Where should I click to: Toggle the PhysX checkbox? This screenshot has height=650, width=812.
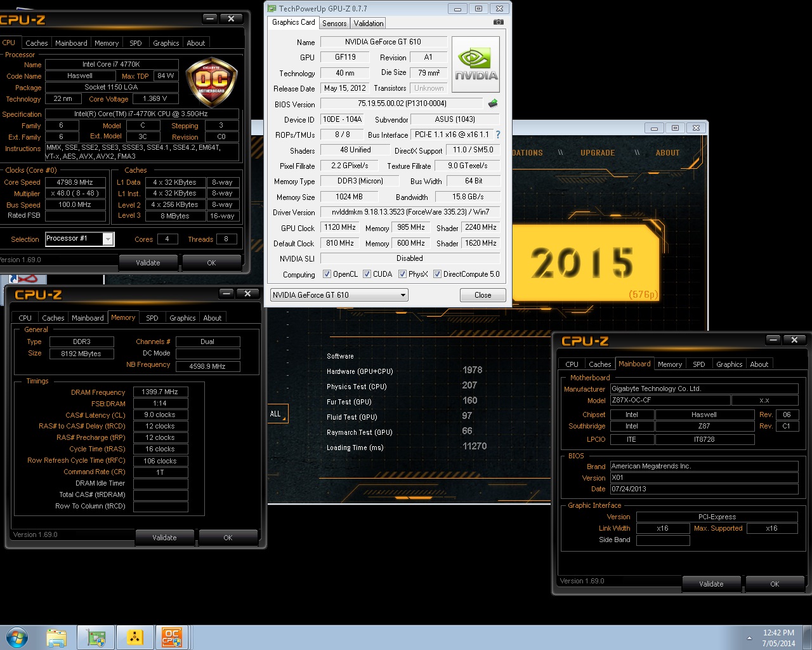click(402, 274)
